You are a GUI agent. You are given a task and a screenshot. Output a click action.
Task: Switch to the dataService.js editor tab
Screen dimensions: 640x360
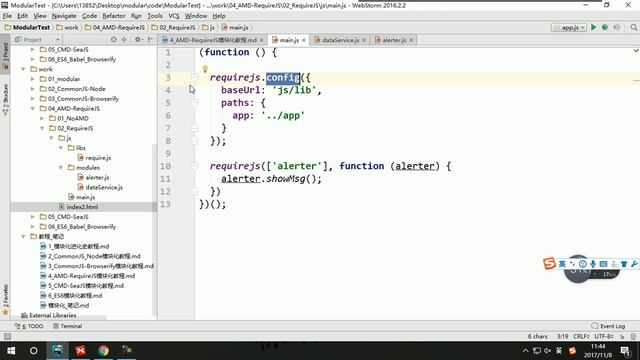340,40
